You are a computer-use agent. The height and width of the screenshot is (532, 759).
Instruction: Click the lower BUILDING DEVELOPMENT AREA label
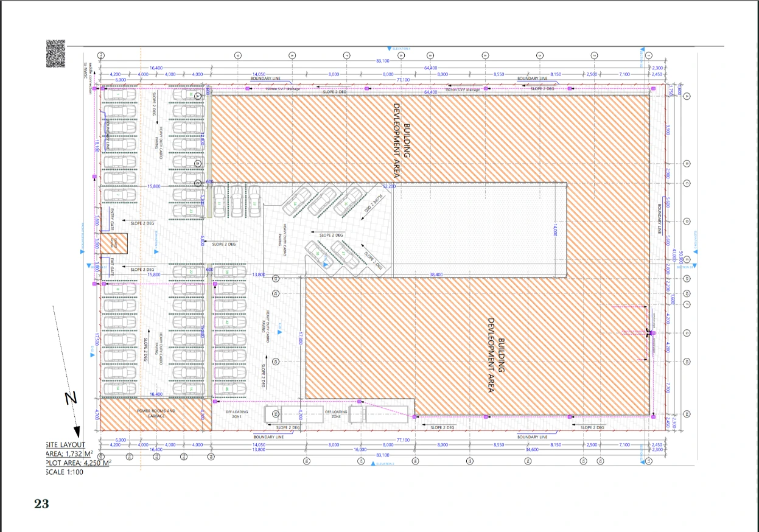click(x=497, y=357)
